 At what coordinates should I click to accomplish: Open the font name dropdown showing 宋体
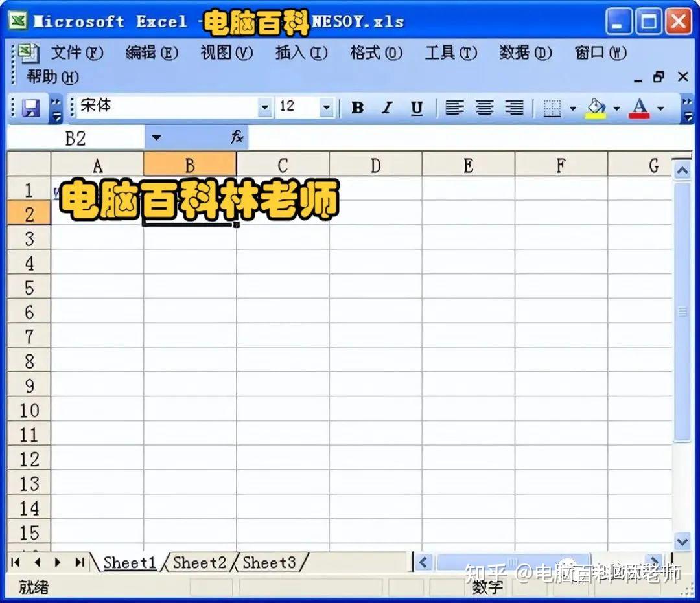264,108
